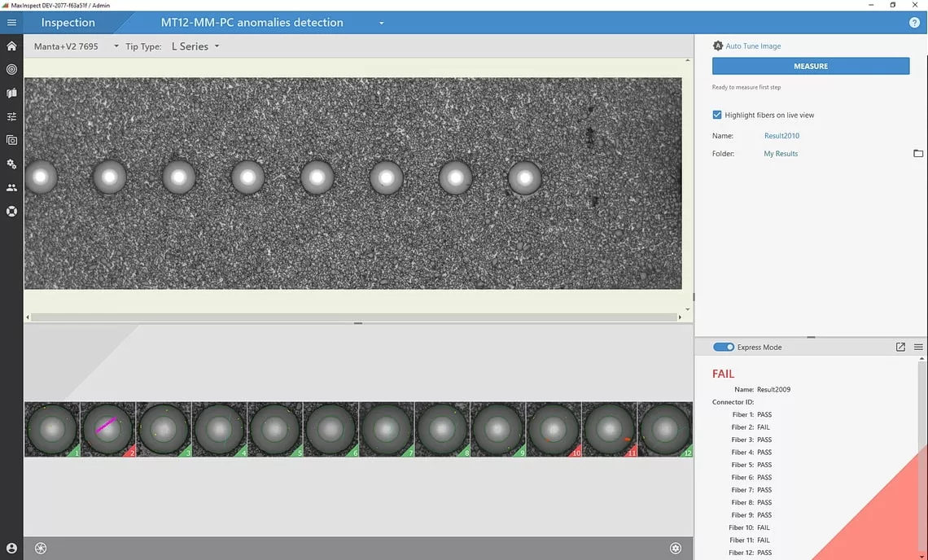Toggle Express Mode switch
The image size is (928, 560).
723,347
